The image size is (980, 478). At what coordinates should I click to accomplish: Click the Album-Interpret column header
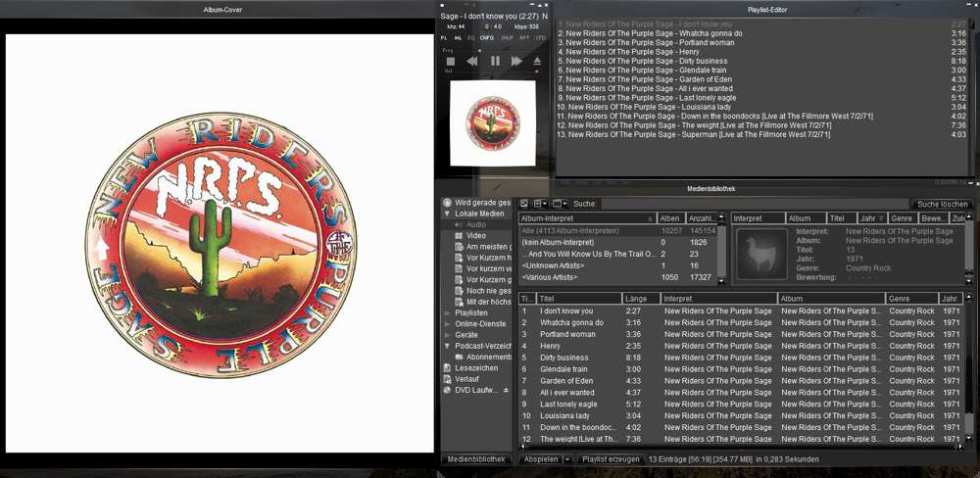point(586,218)
